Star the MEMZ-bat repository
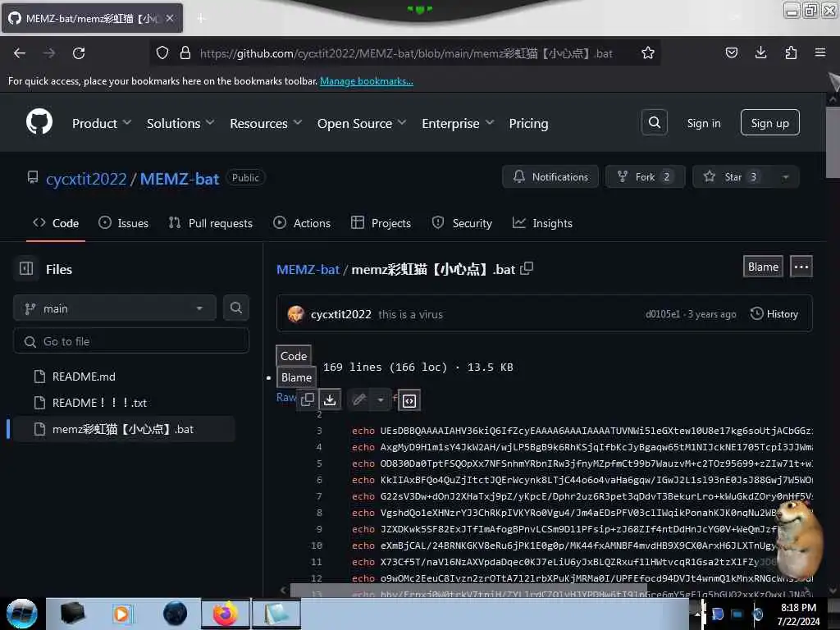Image resolution: width=840 pixels, height=630 pixels. (733, 177)
